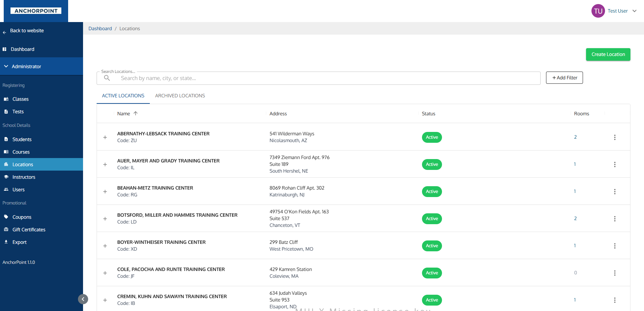Collapse the Administrator section

click(x=6, y=66)
